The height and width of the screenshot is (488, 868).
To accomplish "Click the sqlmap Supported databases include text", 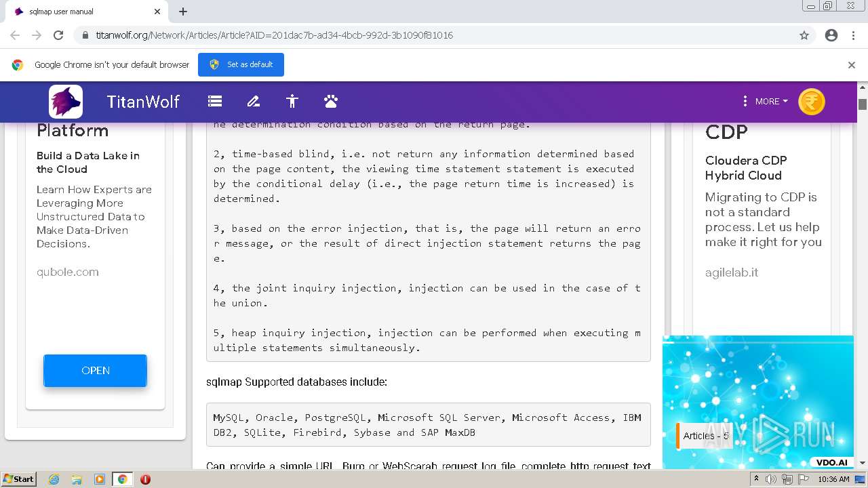I will pos(296,382).
